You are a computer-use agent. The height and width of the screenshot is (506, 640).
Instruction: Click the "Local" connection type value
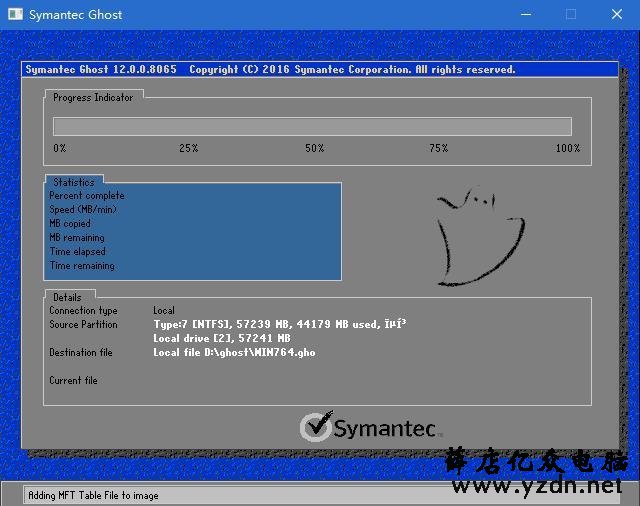[164, 311]
